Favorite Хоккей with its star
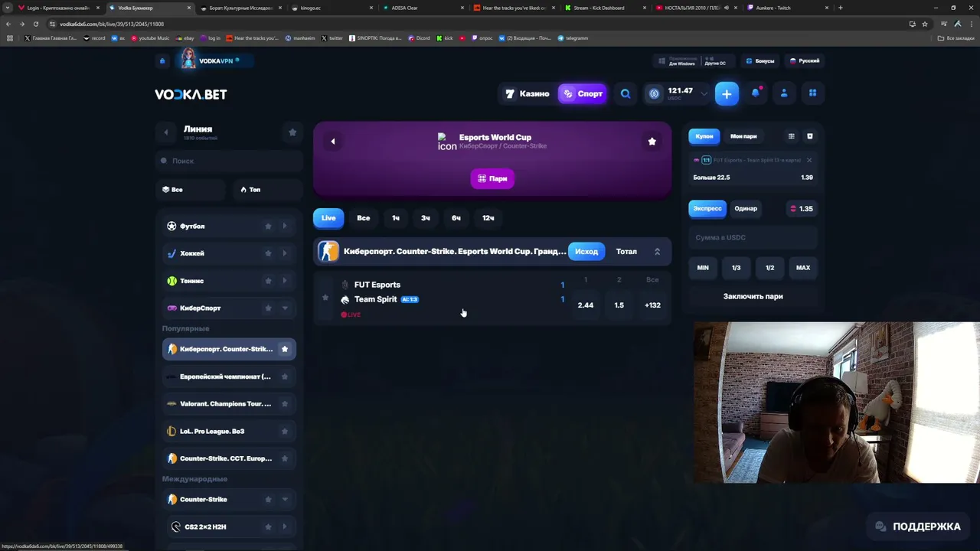980x551 pixels. click(268, 253)
